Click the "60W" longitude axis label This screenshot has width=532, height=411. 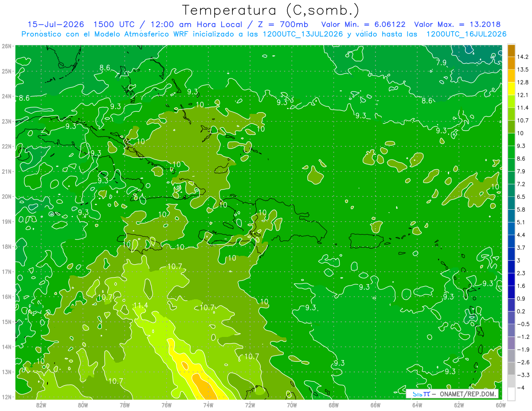[x=501, y=405]
